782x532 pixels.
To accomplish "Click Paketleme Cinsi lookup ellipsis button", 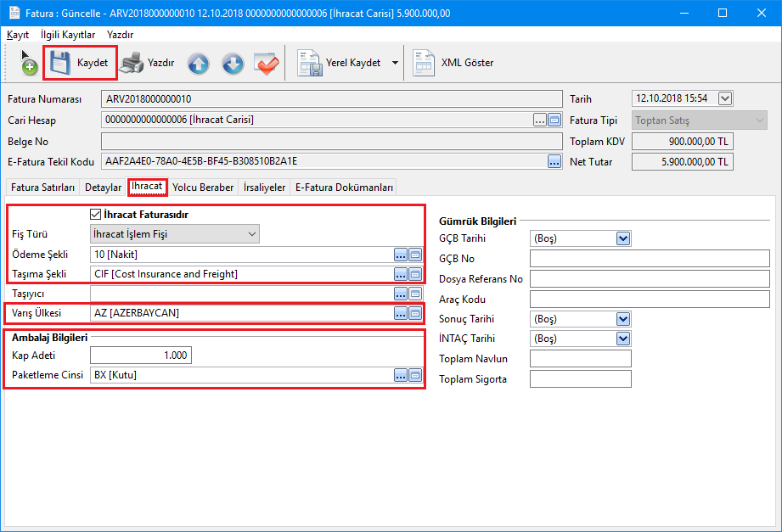I will click(401, 375).
